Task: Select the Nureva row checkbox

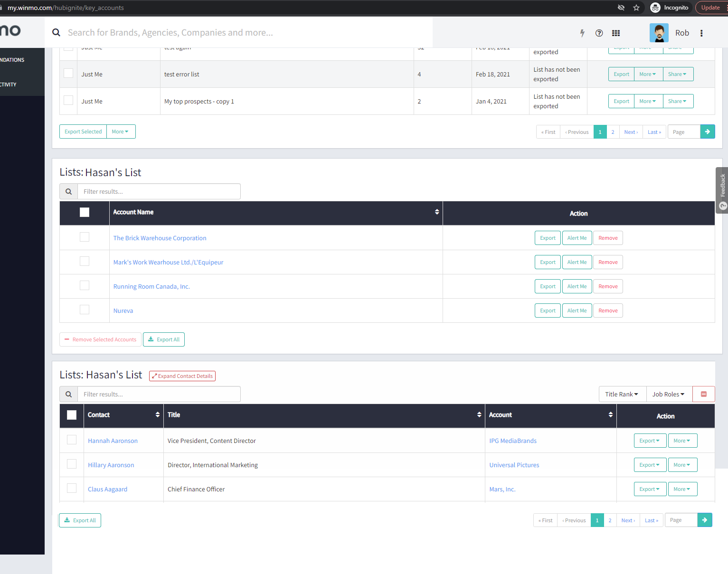Action: pos(85,310)
